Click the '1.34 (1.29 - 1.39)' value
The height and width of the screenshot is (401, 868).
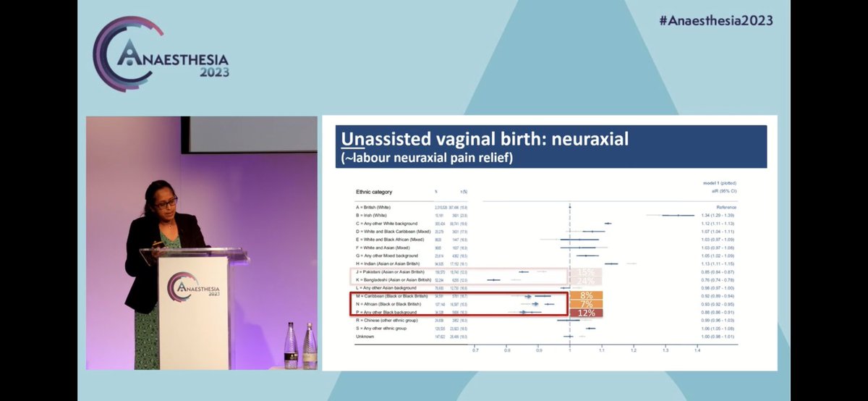719,215
